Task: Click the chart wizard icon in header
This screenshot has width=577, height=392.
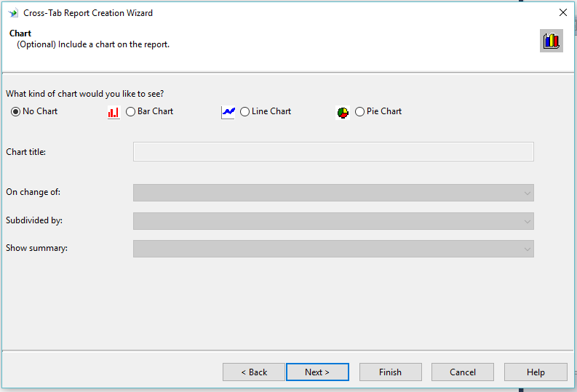Action: 552,41
